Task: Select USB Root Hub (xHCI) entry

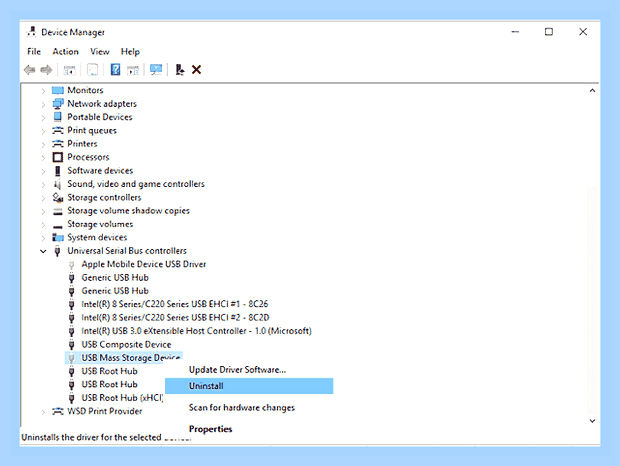Action: 122,398
